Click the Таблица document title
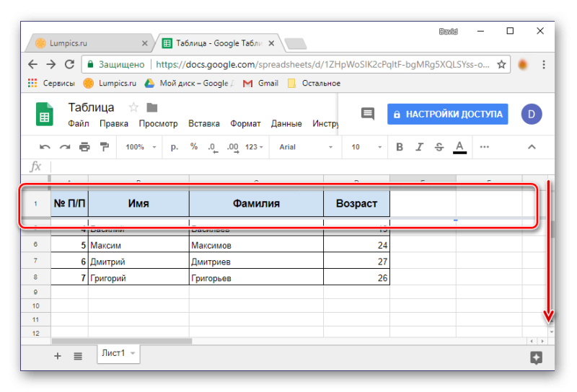 [92, 107]
